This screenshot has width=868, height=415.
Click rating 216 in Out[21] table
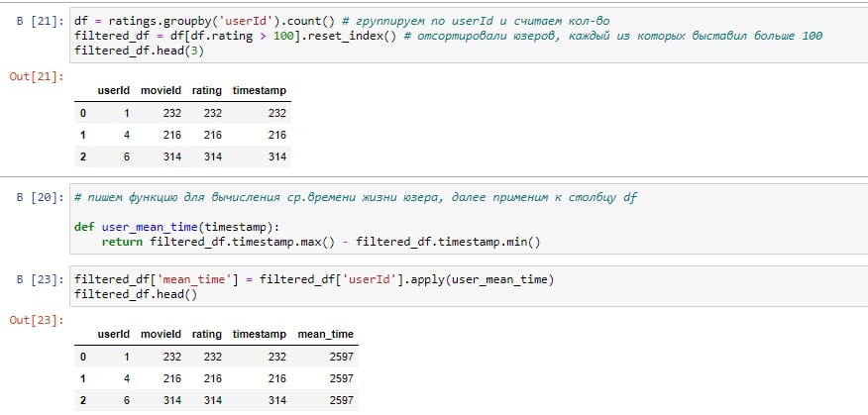(213, 135)
